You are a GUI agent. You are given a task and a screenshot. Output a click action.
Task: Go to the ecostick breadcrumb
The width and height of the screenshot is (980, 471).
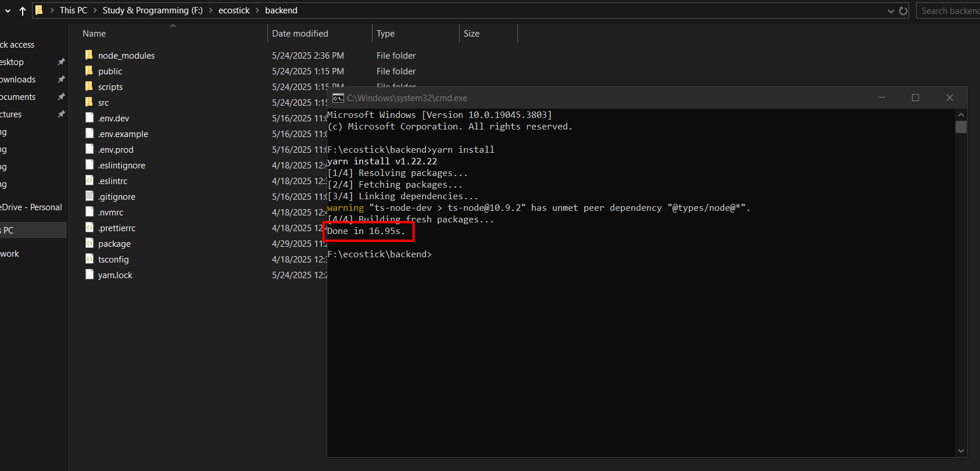pos(234,10)
